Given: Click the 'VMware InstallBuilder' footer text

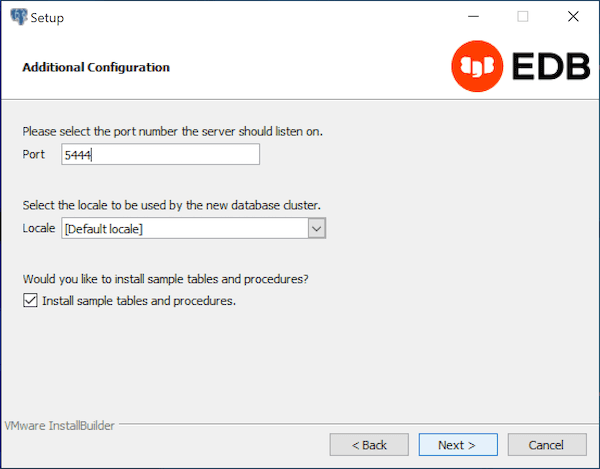Looking at the screenshot, I should point(60,425).
